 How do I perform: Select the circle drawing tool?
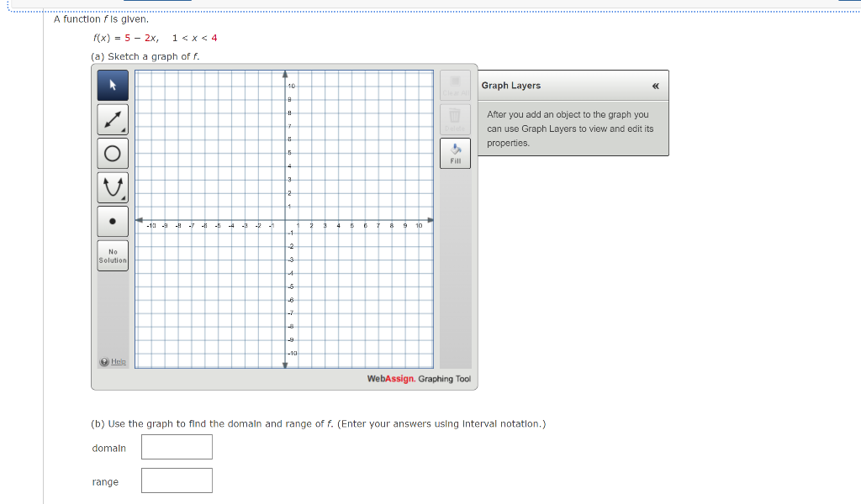tap(113, 154)
